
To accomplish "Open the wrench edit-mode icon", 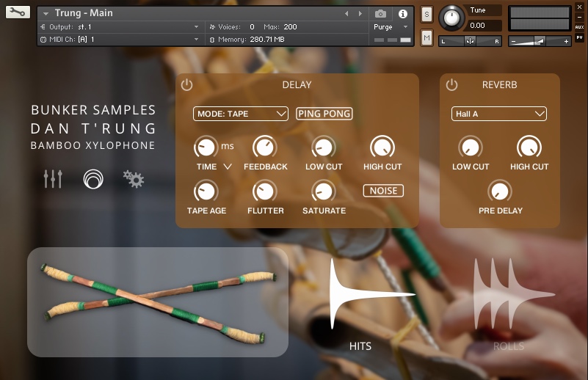I will pos(18,12).
